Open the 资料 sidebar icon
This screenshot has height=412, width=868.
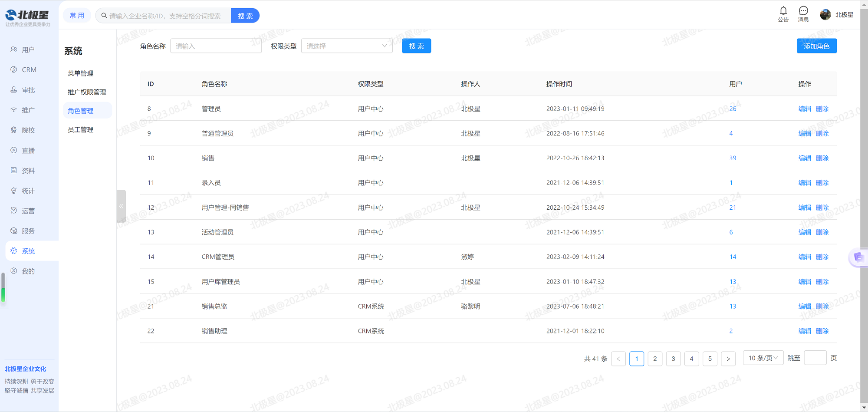click(14, 171)
